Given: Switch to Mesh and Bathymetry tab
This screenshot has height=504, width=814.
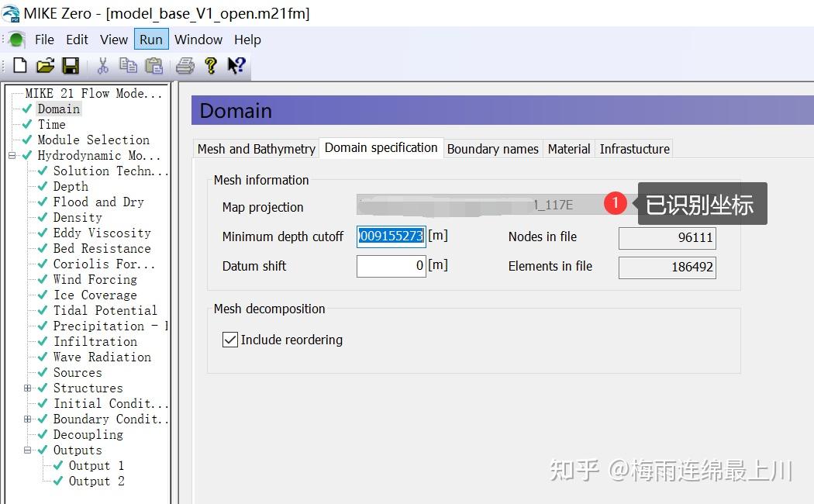Looking at the screenshot, I should 257,149.
